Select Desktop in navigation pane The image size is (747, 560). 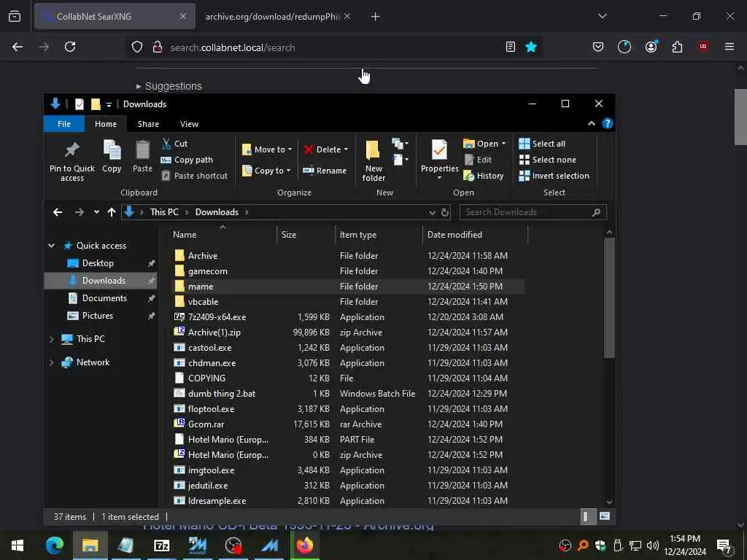[98, 263]
